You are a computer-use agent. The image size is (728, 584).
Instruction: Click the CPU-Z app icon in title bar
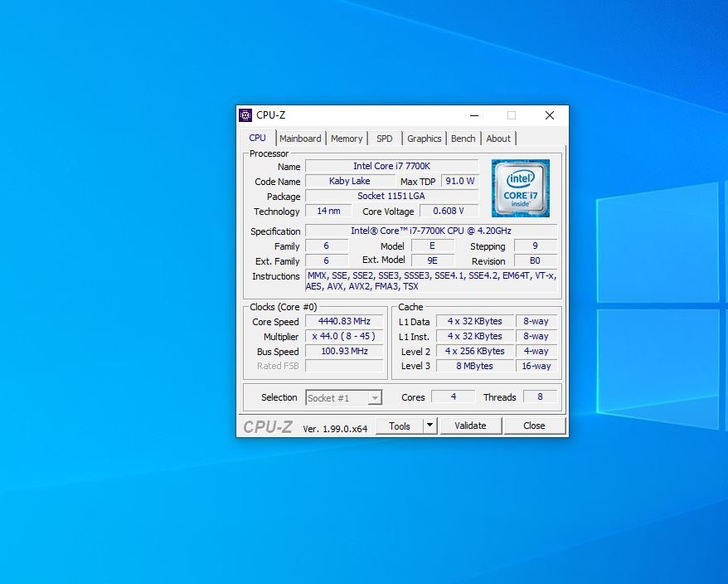coord(245,115)
